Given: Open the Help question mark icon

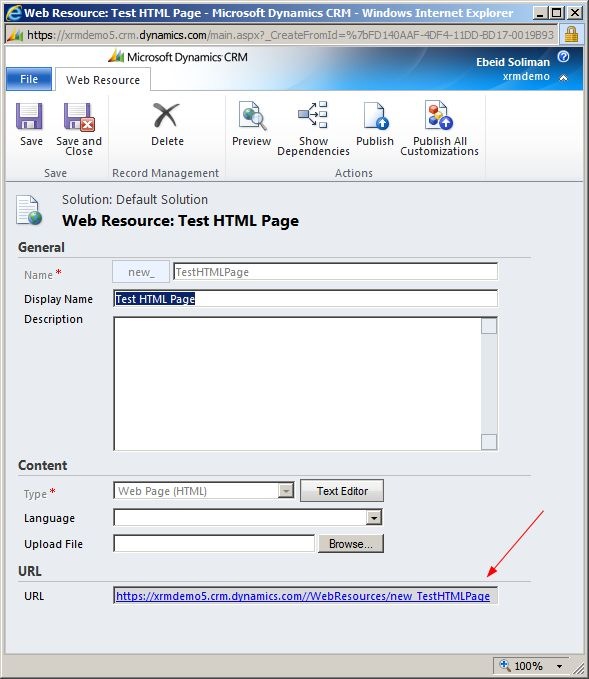Looking at the screenshot, I should tap(563, 56).
